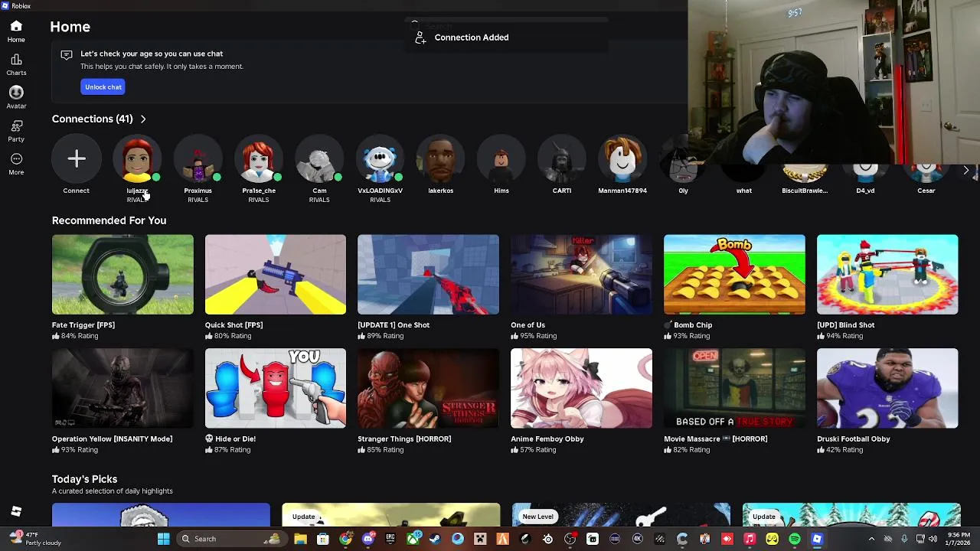Click the microphone icon in system tray
Screen dimensions: 980x551
pos(903,539)
